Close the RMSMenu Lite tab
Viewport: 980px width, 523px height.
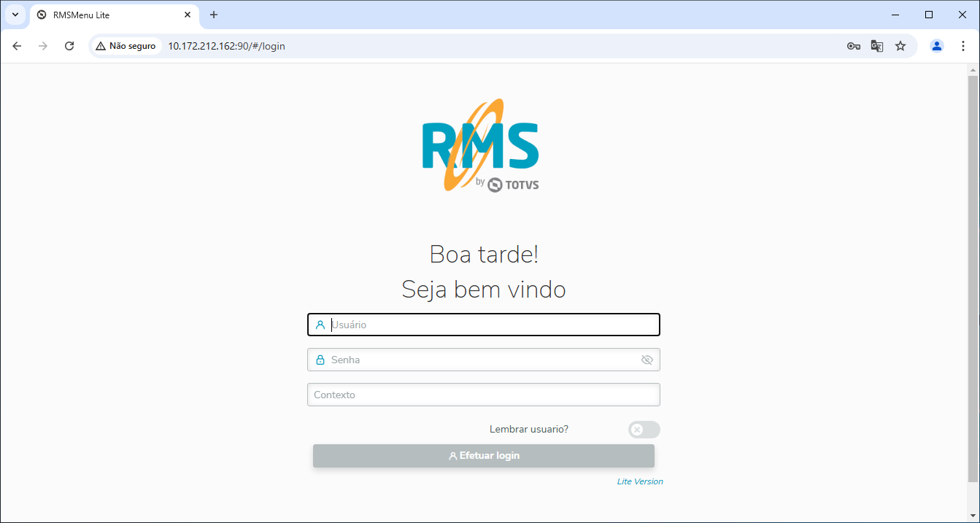coord(188,15)
